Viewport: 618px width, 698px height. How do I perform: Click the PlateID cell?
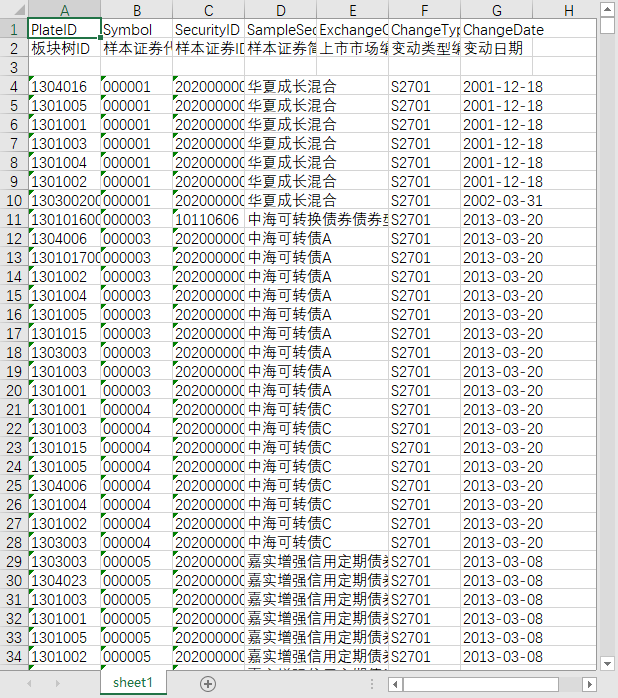(x=65, y=29)
